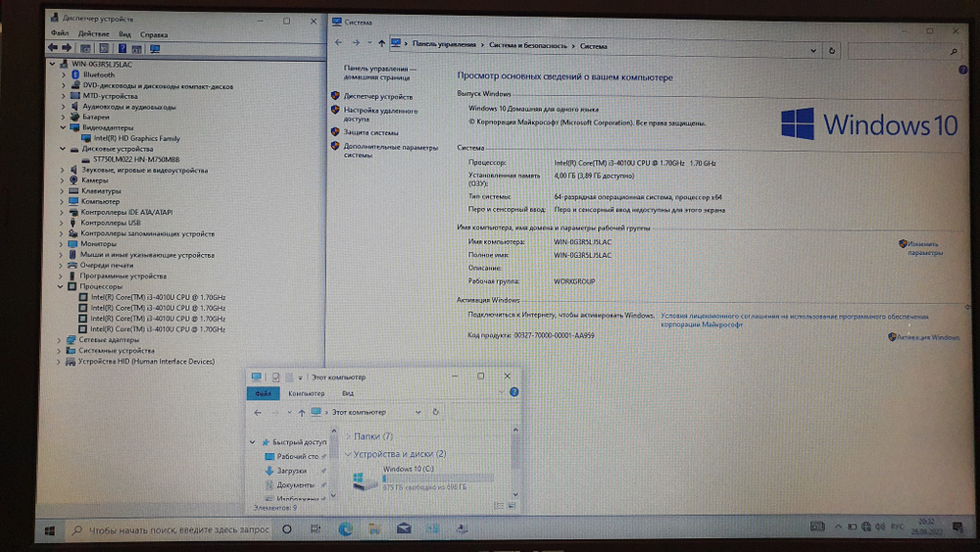This screenshot has height=552, width=980.
Task: Select Рабочий стол in explorer quick access
Action: tap(298, 456)
